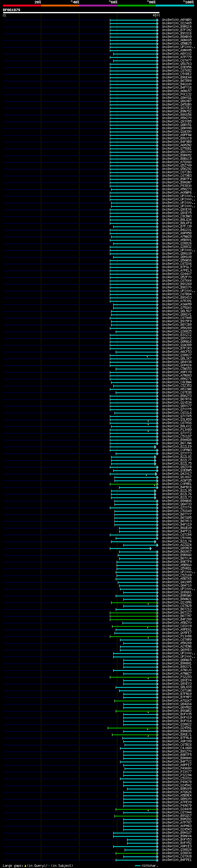This screenshot has height=868, width=197.
Task: Click the UniRef100_A2ZQZ4 label
Action: 177,545
